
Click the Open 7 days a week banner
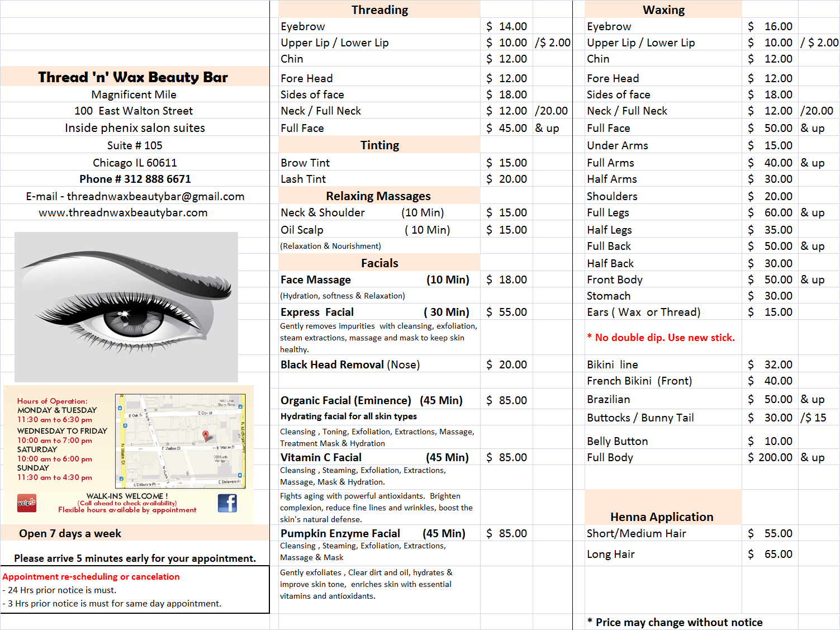coord(135,533)
